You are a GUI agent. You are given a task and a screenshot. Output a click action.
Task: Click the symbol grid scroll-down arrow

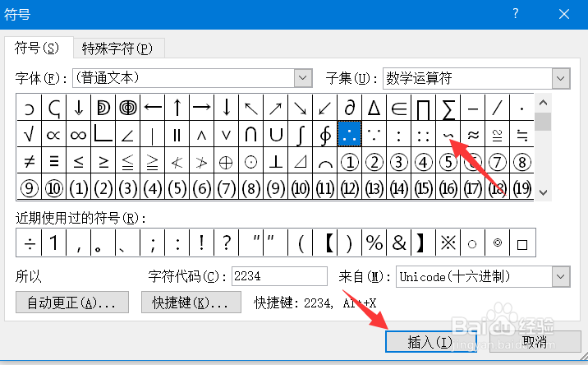543,192
